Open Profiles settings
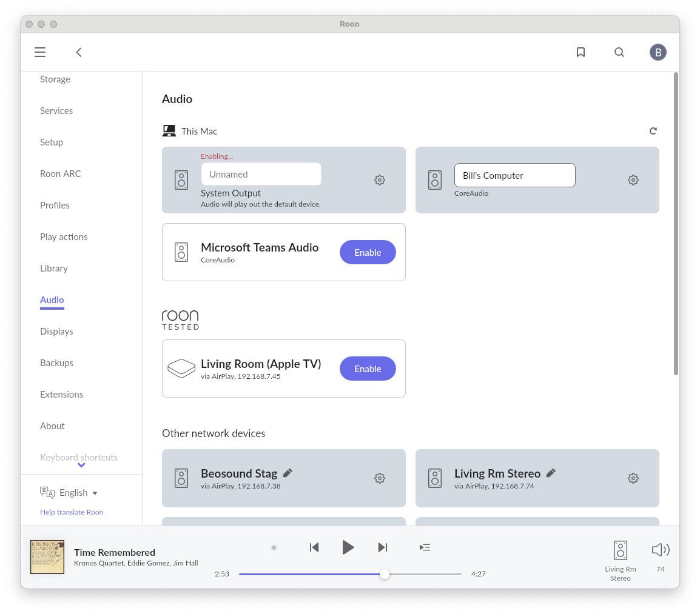The height and width of the screenshot is (614, 700). (55, 205)
